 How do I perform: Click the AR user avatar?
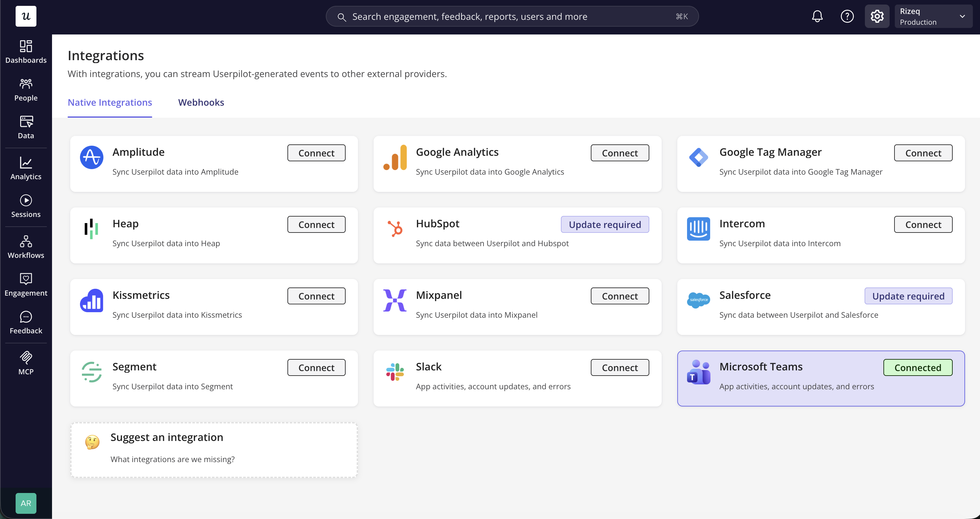pyautogui.click(x=26, y=503)
